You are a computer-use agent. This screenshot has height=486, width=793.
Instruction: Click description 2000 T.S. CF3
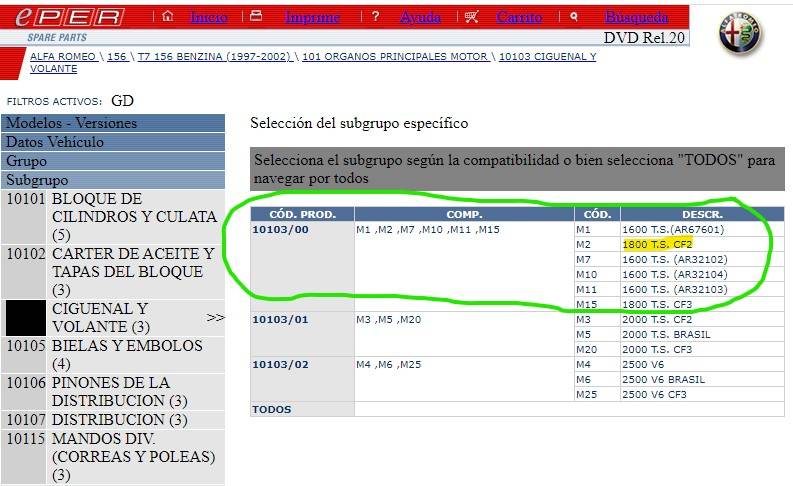click(657, 349)
